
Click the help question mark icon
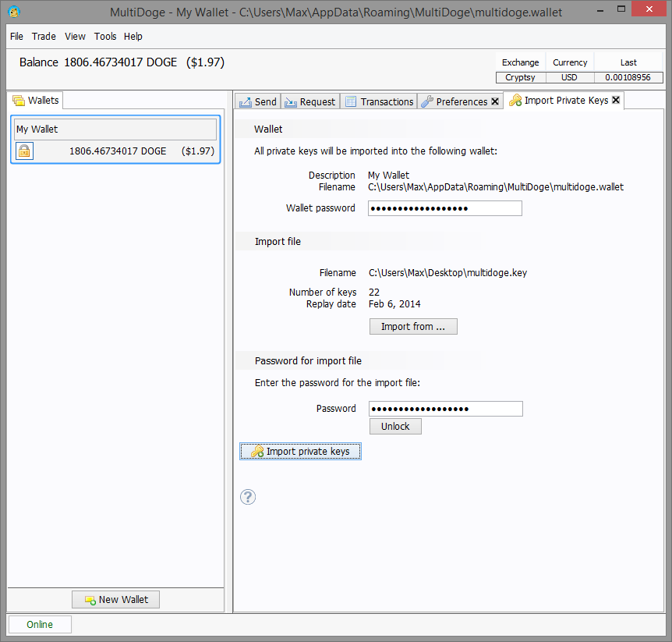click(248, 497)
